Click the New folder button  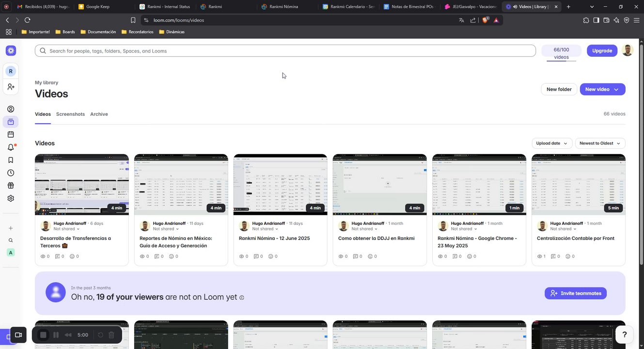click(x=559, y=89)
